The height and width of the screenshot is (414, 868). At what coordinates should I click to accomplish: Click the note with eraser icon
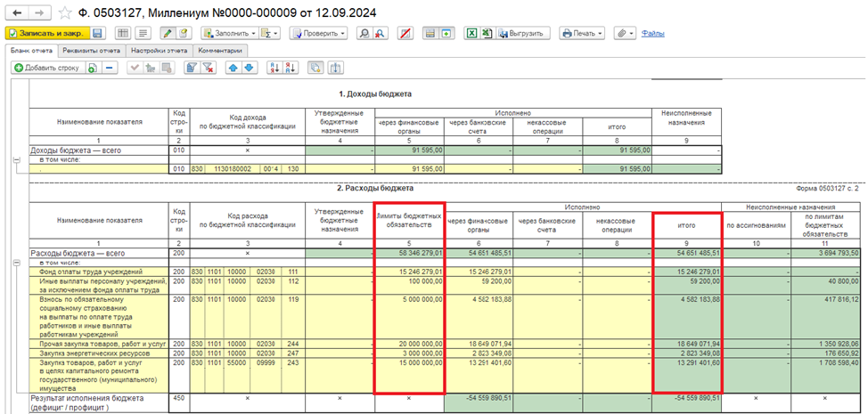tap(182, 33)
